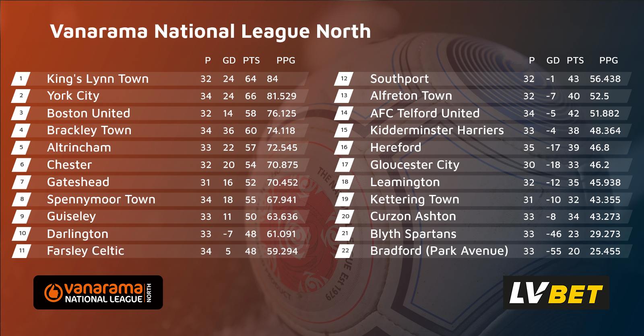Click the left table's PTS column header

[x=251, y=61]
